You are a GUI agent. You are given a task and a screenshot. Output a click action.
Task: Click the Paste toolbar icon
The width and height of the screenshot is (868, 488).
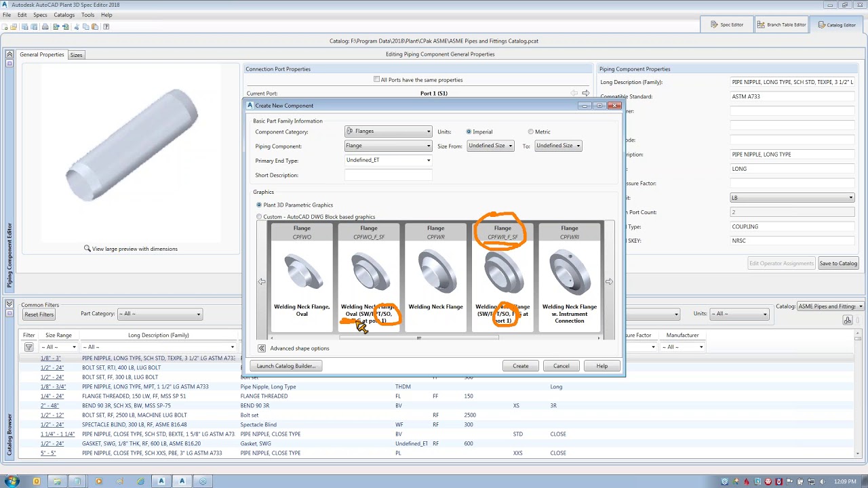[x=95, y=27]
